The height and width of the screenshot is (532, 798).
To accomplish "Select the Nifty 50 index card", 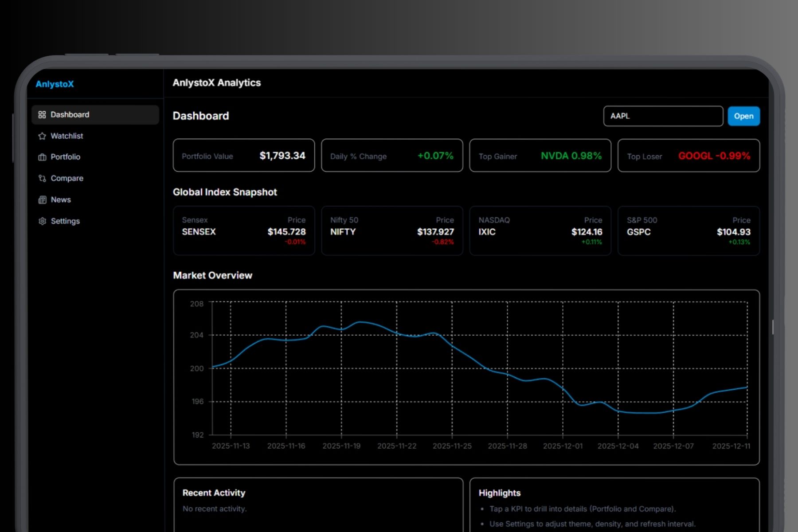I will pos(391,231).
